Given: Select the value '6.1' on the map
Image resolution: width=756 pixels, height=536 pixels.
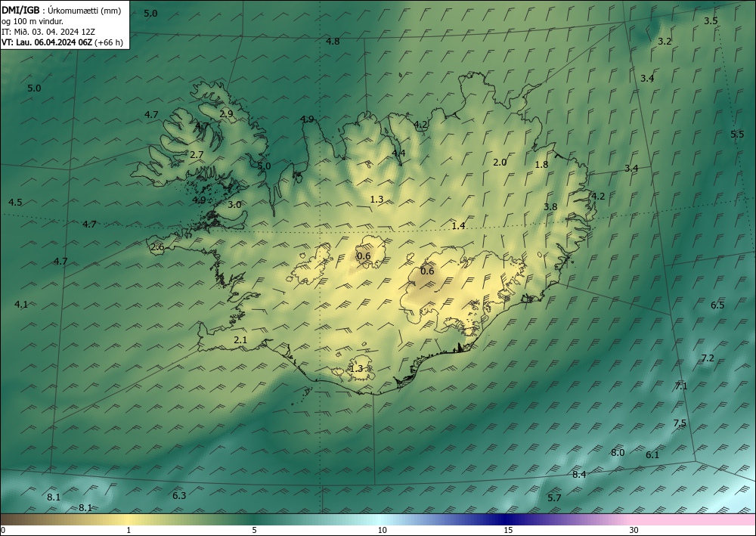Looking at the screenshot, I should click(652, 454).
